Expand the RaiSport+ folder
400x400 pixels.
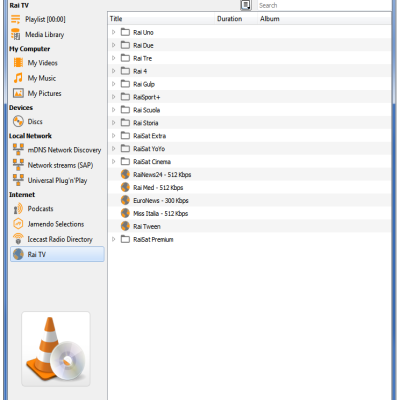click(x=113, y=97)
